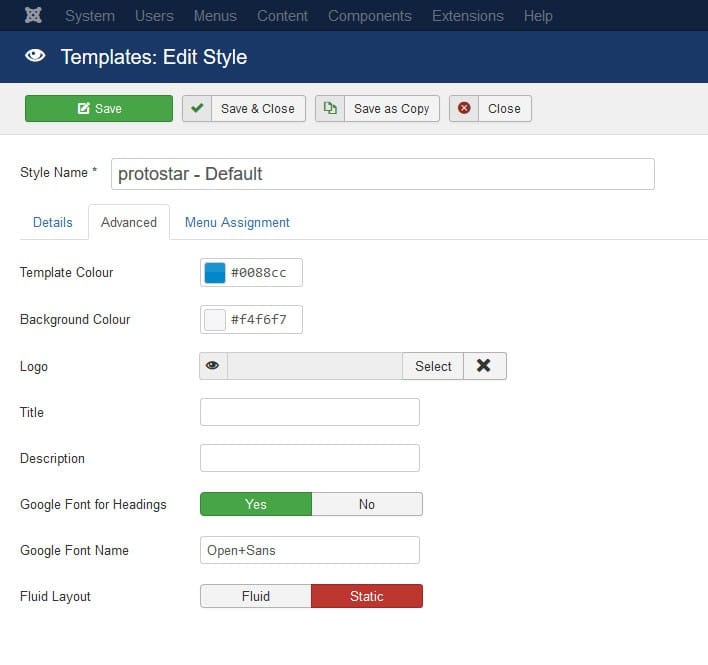
Task: Switch to the Details tab
Action: pyautogui.click(x=53, y=222)
